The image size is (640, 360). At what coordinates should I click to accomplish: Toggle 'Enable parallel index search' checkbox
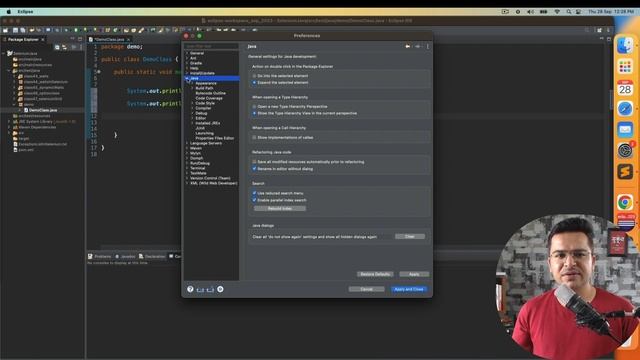click(254, 200)
